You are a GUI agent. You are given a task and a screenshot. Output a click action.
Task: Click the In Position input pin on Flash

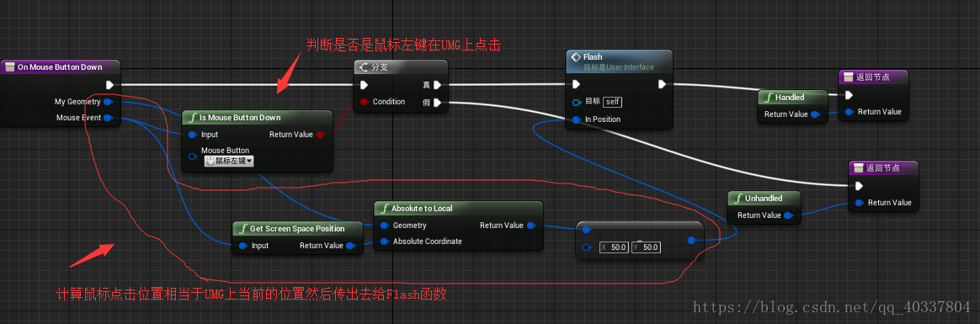576,120
